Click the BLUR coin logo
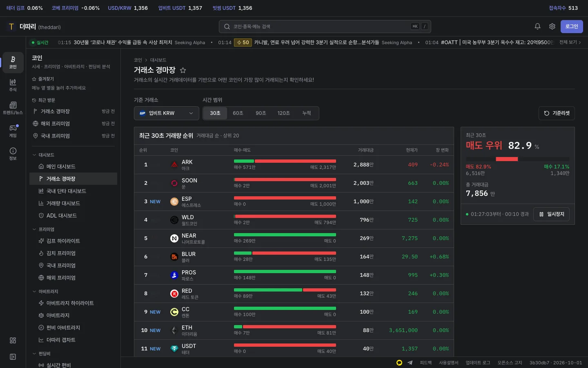 (x=174, y=257)
